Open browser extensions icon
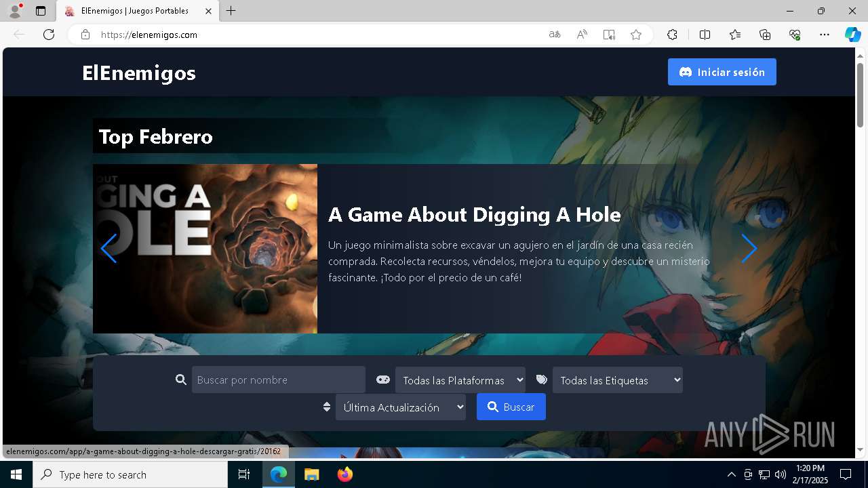868x488 pixels. (672, 35)
